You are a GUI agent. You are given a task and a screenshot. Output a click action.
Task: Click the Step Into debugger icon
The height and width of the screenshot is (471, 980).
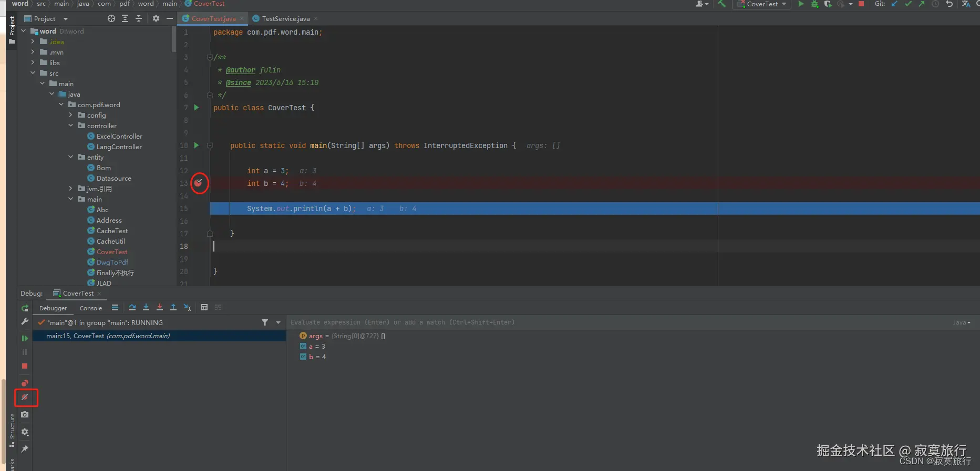146,308
